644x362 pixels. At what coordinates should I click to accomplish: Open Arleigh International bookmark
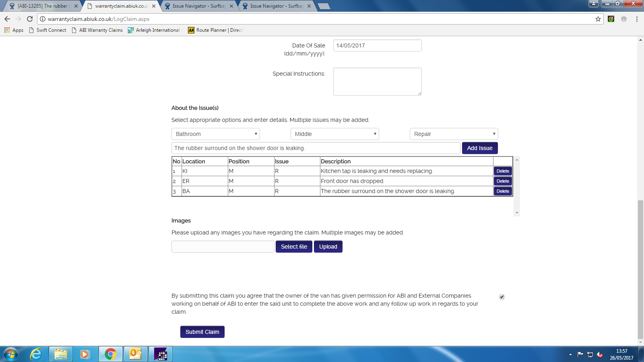tap(154, 30)
